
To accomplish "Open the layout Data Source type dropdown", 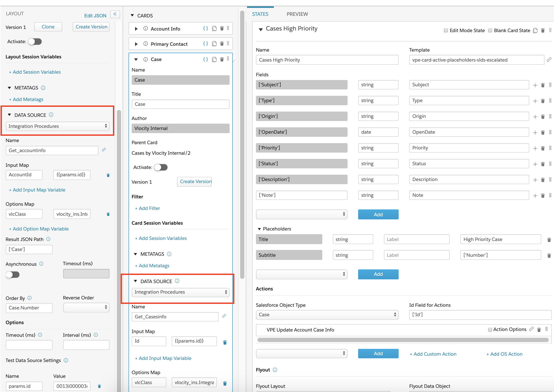I will click(x=57, y=126).
